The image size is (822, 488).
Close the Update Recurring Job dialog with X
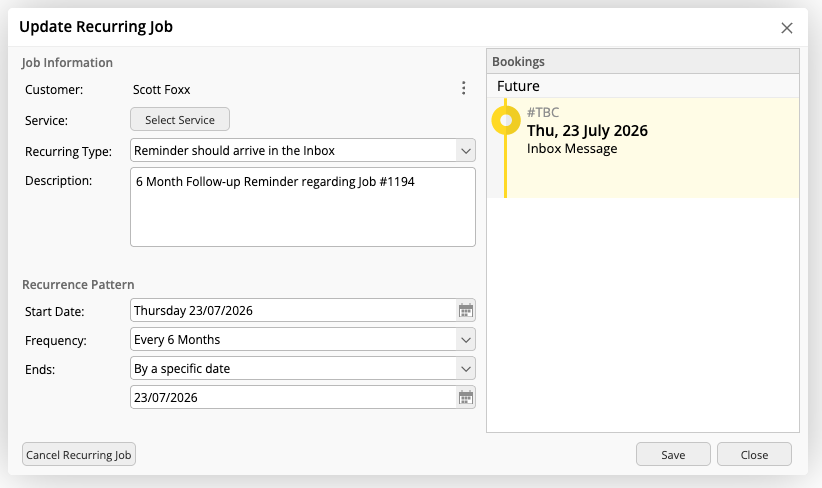click(x=786, y=28)
